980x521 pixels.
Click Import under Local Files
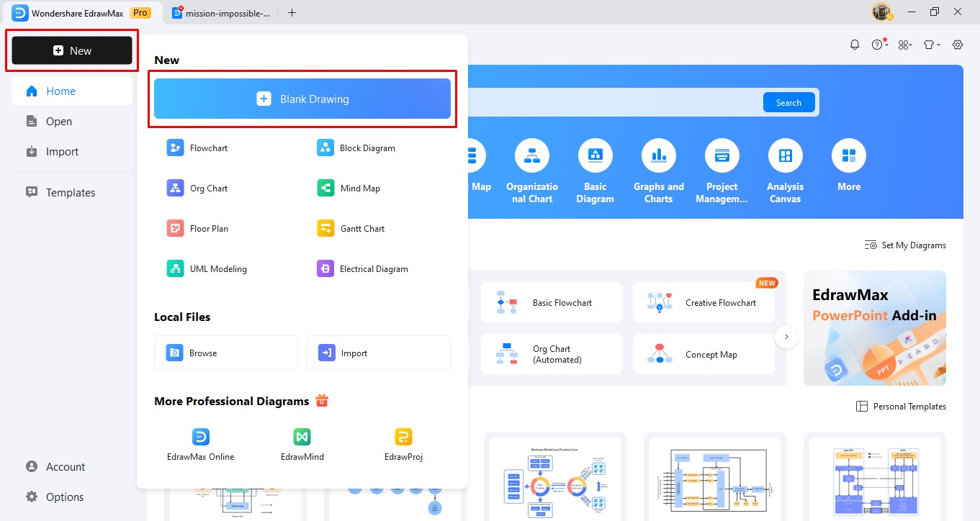click(x=379, y=353)
